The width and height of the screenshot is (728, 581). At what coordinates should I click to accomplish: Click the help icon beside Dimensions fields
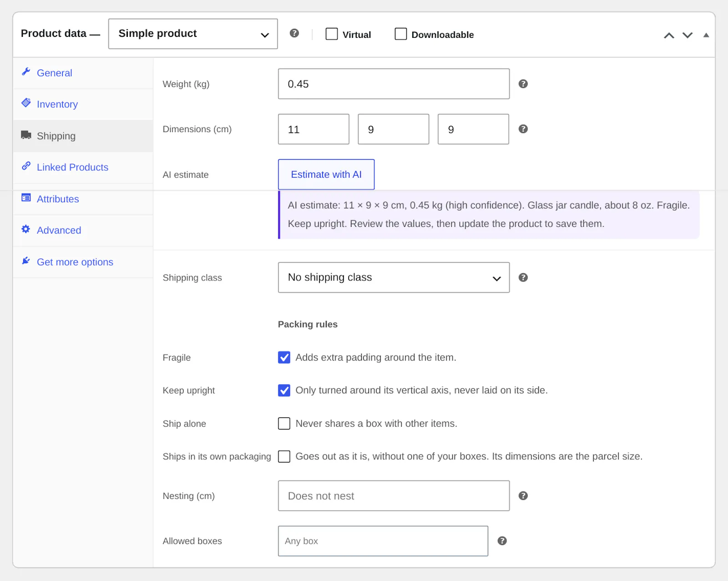[523, 129]
